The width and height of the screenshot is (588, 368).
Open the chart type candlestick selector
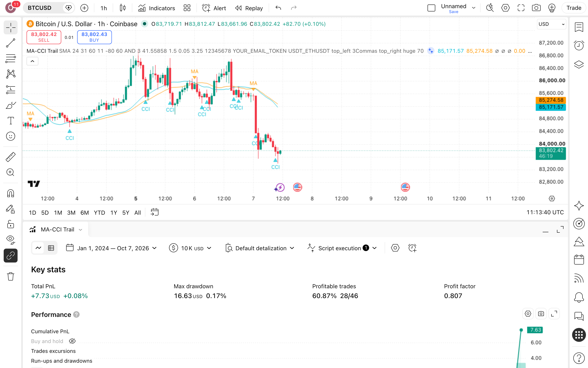pyautogui.click(x=123, y=8)
